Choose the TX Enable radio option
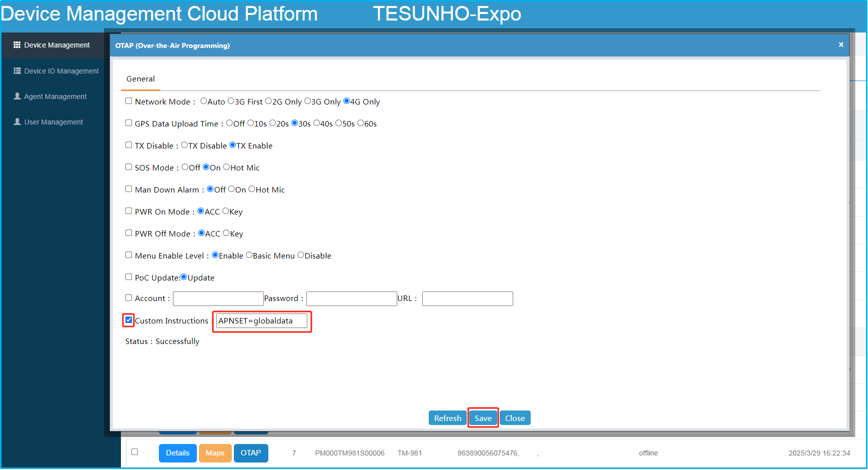 (x=232, y=145)
